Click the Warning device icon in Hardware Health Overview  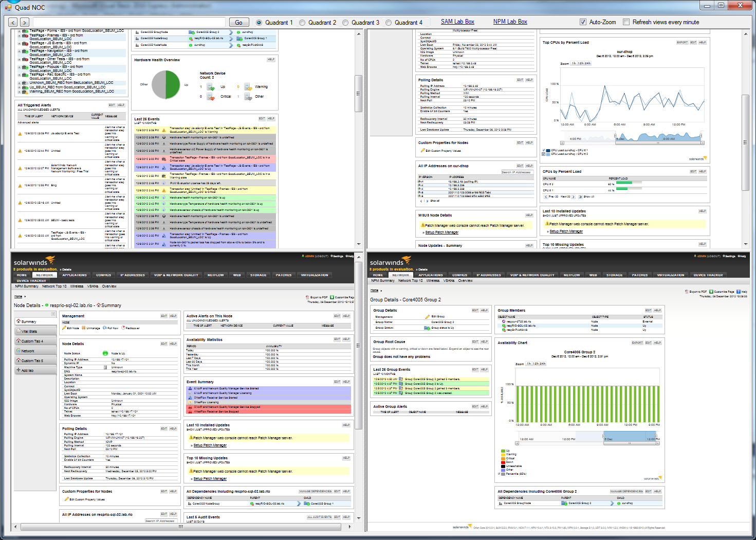pos(248,87)
